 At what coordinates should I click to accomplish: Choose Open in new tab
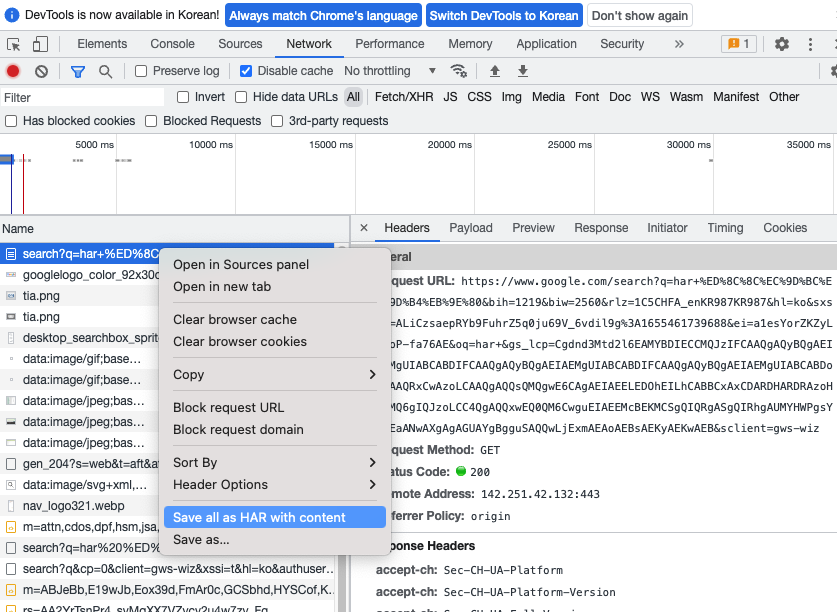coord(274,287)
